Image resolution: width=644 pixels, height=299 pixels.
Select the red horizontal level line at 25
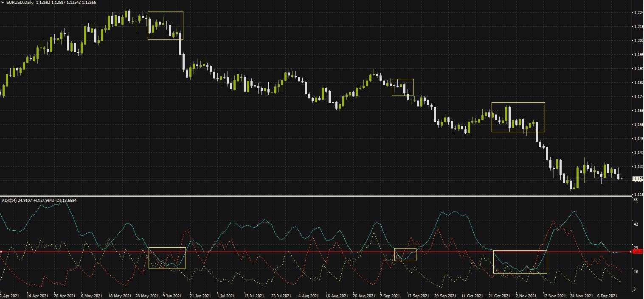coord(297,252)
